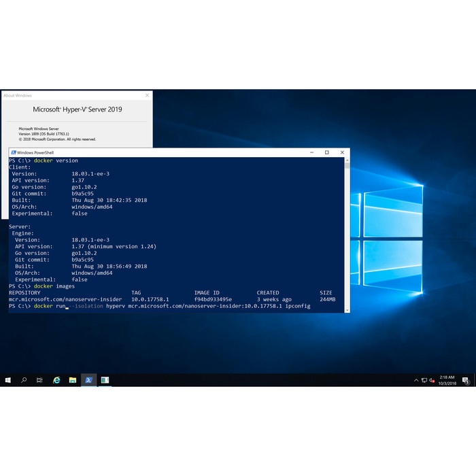Minimize the Windows PowerShell window
The width and height of the screenshot is (476, 476).
click(311, 152)
